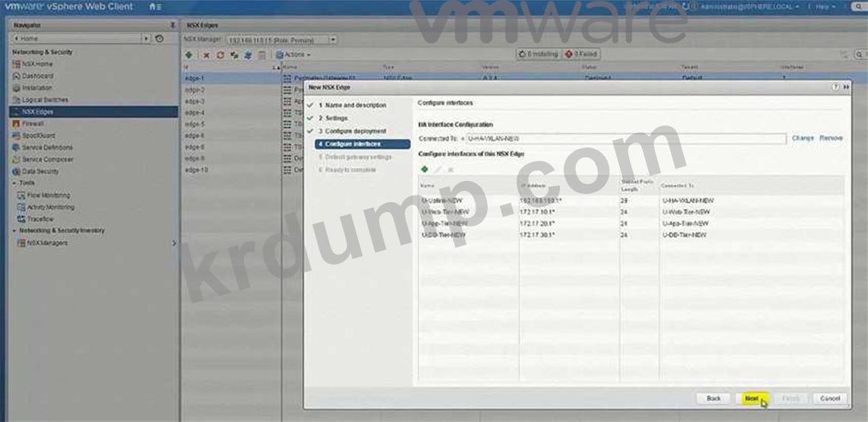This screenshot has width=868, height=422.
Task: Collapse Networking & Security Inventory section
Action: pyautogui.click(x=14, y=230)
